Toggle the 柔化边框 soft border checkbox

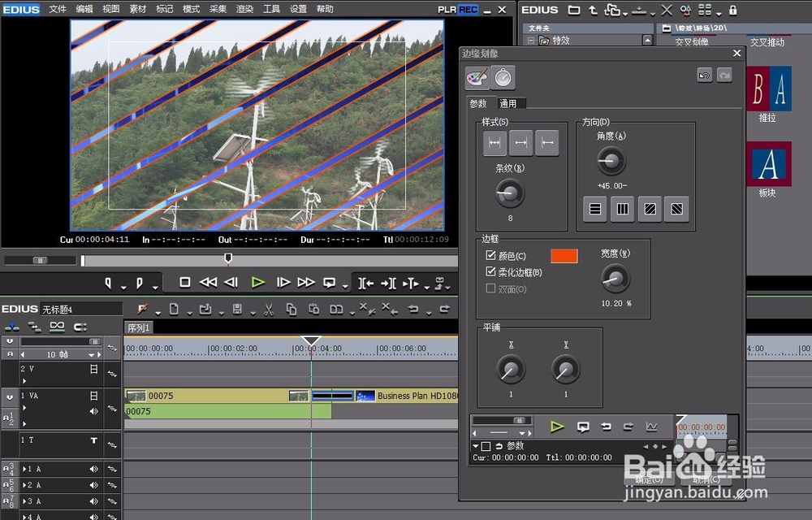491,271
